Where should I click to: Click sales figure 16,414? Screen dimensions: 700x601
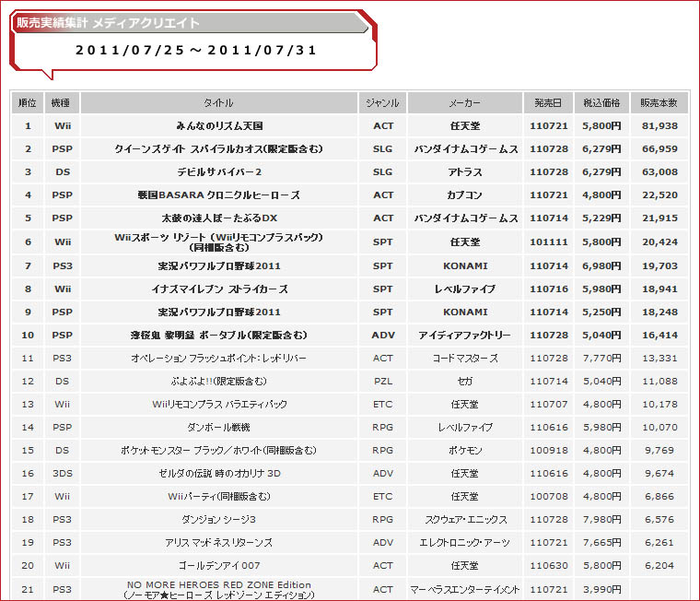659,336
